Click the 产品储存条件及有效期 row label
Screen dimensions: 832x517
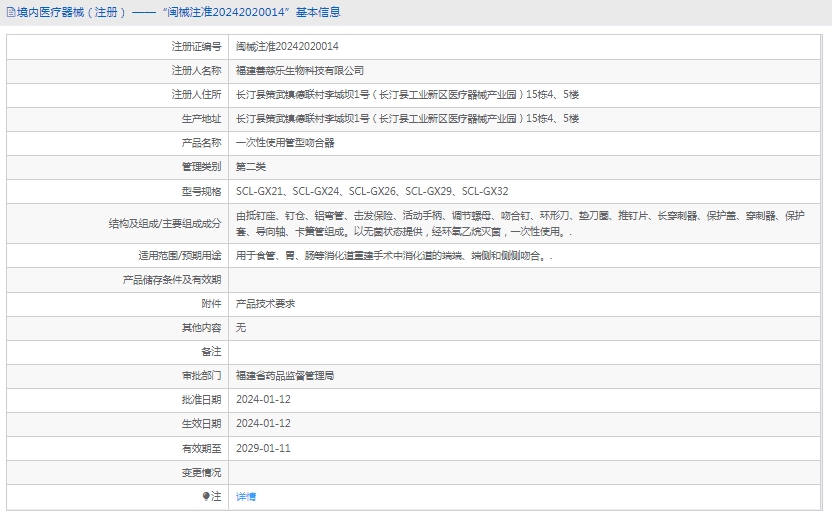pyautogui.click(x=172, y=279)
